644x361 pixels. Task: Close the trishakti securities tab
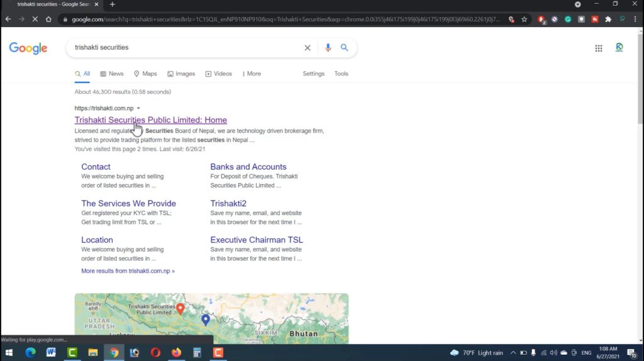96,4
